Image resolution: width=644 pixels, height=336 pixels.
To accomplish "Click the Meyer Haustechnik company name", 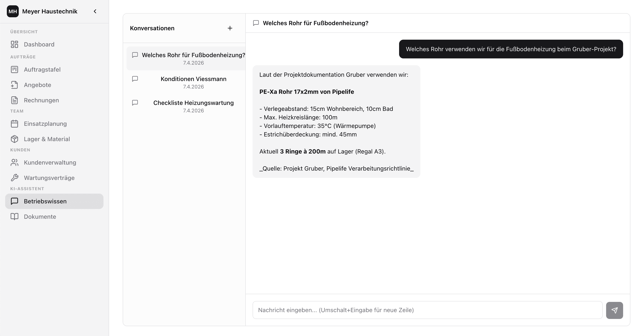I will click(50, 12).
